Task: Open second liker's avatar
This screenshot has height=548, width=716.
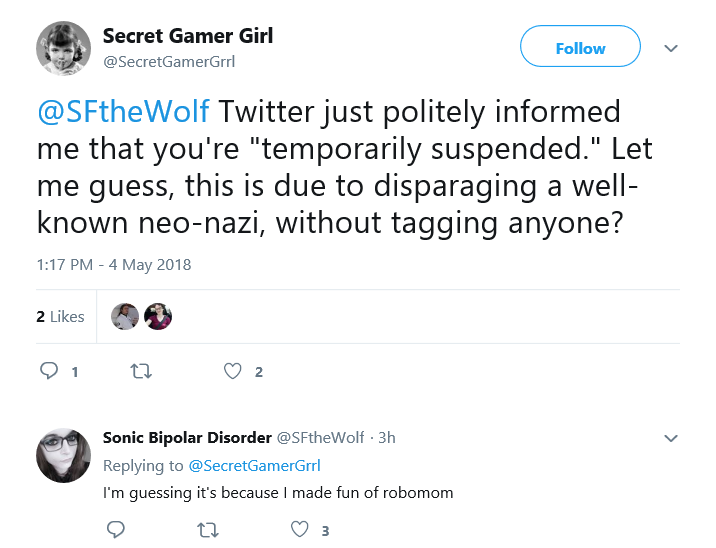Action: point(158,316)
